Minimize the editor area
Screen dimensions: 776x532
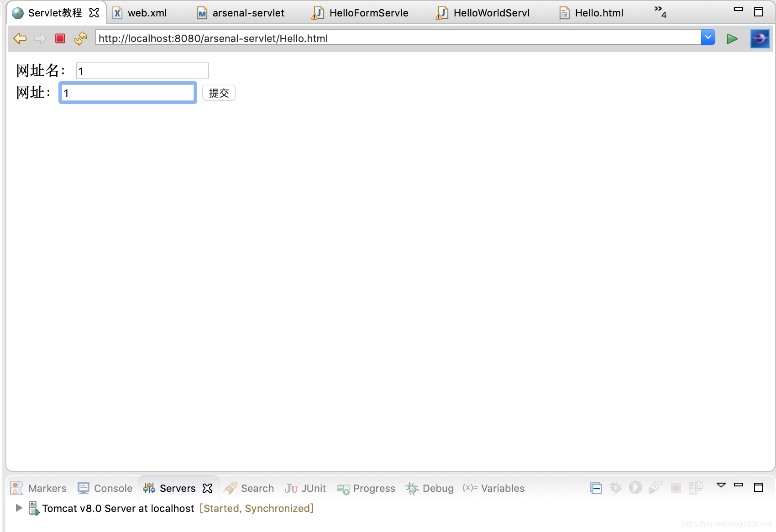[x=739, y=10]
